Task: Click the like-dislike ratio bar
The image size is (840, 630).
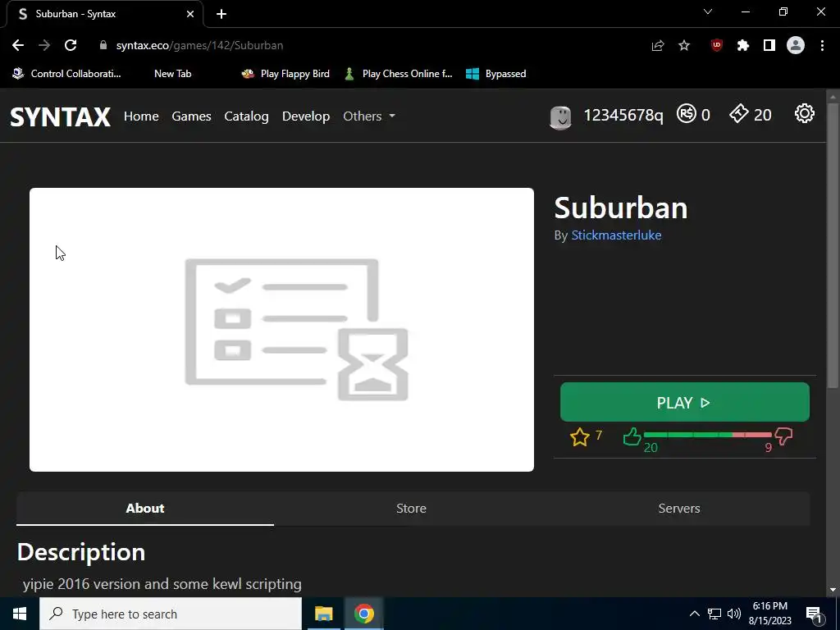Action: pos(707,435)
